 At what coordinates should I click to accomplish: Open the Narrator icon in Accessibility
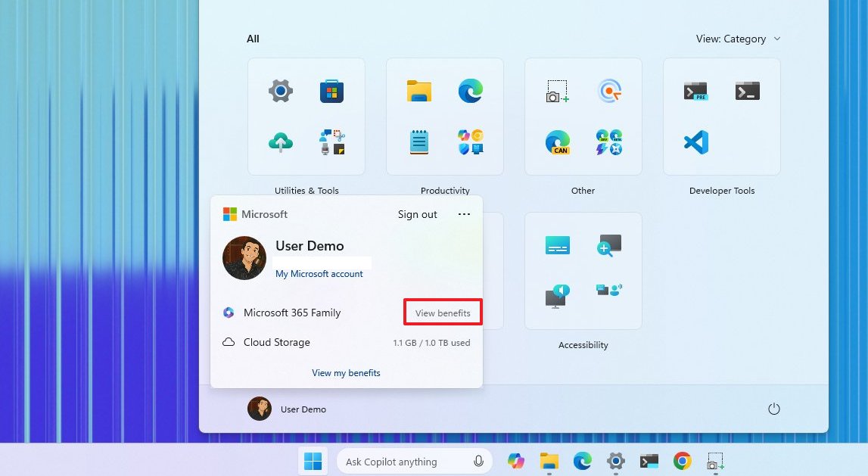pos(558,296)
